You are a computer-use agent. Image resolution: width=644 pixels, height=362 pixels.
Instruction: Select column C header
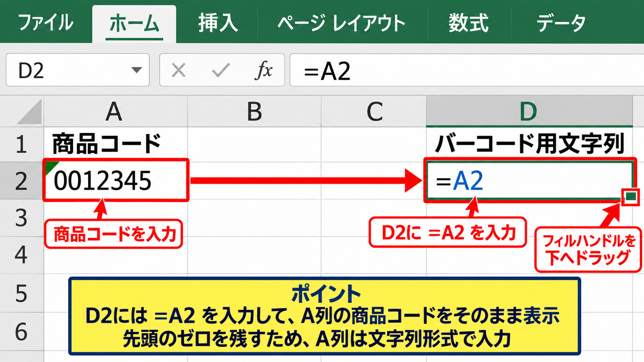click(x=374, y=111)
